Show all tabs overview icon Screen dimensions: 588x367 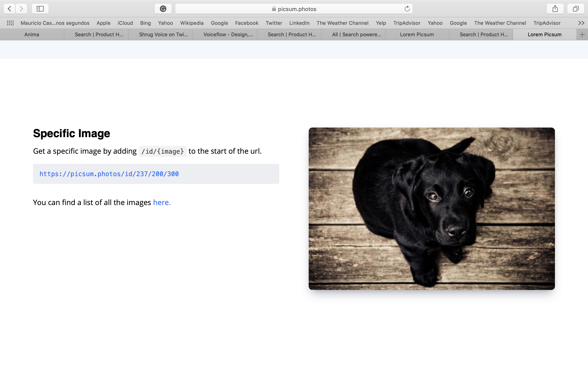point(575,9)
